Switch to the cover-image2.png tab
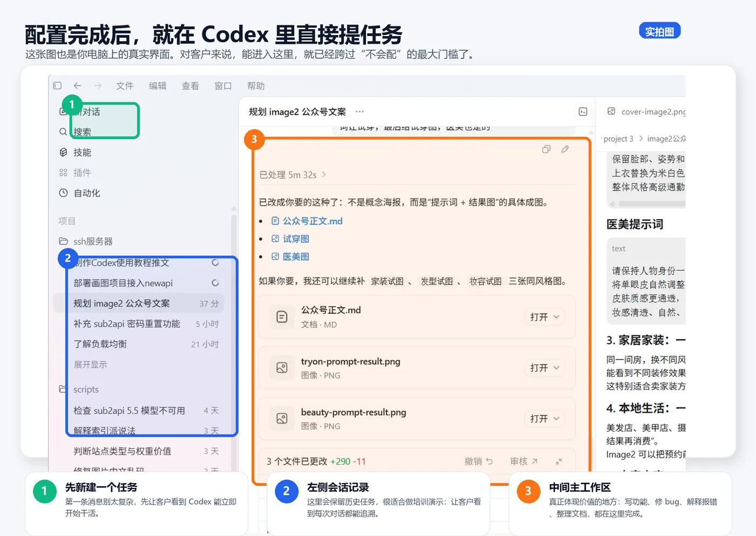Viewport: 756px width, 536px height. pyautogui.click(x=646, y=112)
